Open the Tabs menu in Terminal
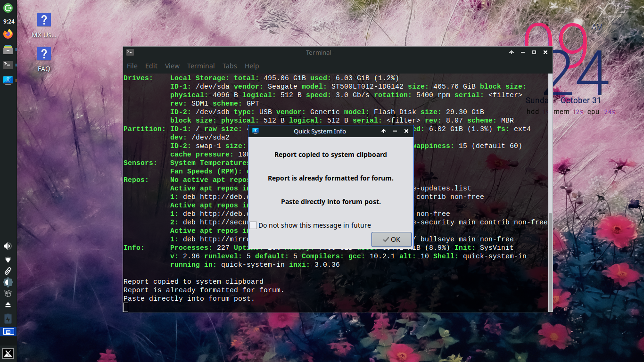The width and height of the screenshot is (644, 362). pyautogui.click(x=230, y=66)
